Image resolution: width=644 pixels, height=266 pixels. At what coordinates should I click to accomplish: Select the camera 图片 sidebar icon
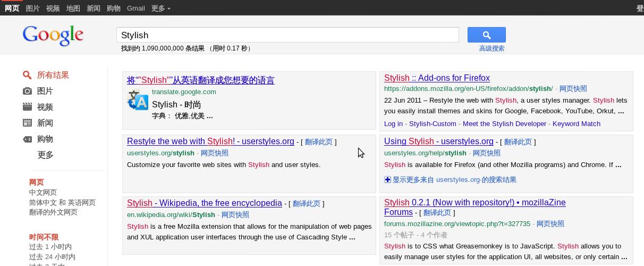pyautogui.click(x=27, y=91)
